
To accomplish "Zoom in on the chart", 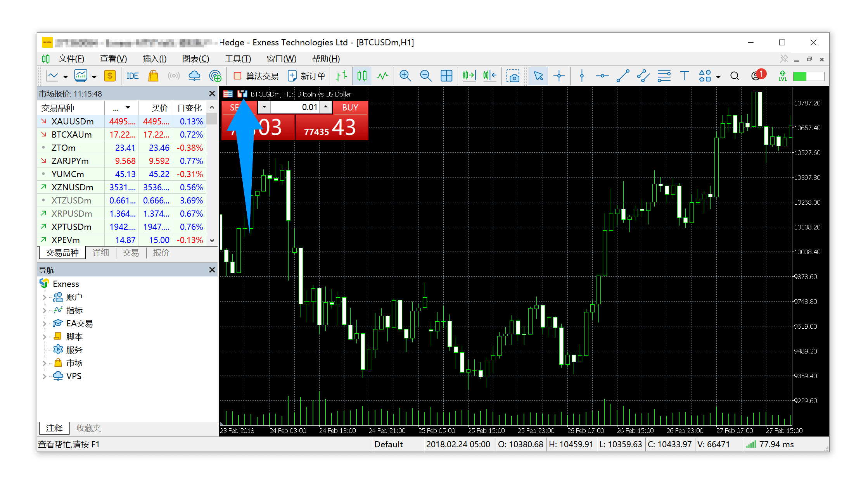I will (405, 76).
